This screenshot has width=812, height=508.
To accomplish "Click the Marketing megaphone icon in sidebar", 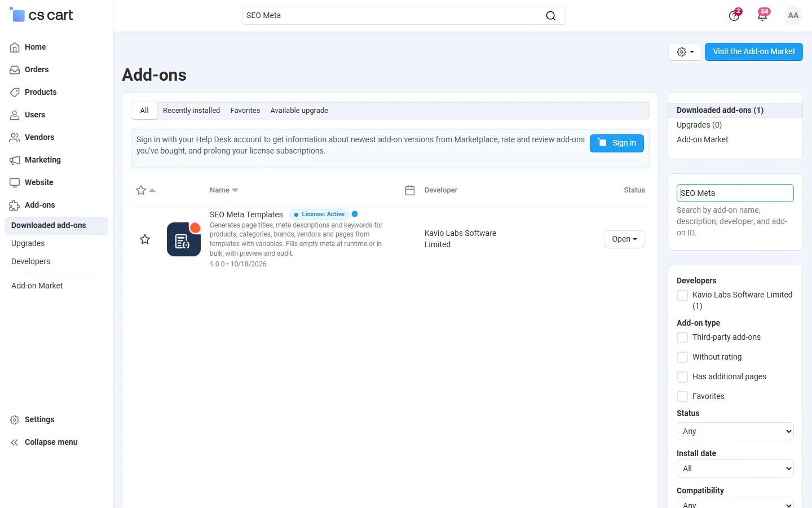I will pos(15,160).
